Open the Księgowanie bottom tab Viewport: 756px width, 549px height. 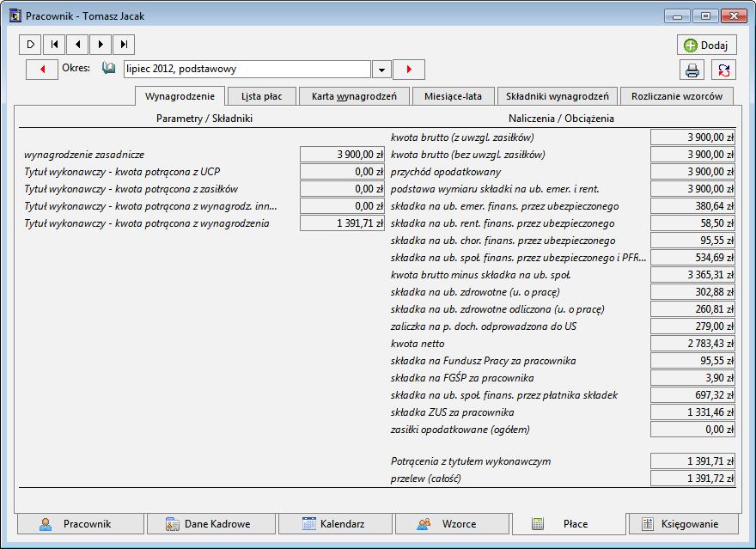pos(684,524)
